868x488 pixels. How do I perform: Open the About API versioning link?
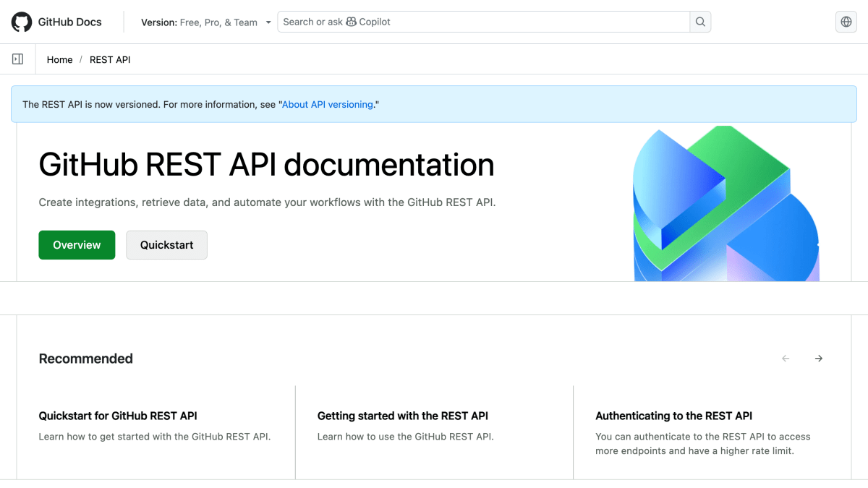[328, 104]
